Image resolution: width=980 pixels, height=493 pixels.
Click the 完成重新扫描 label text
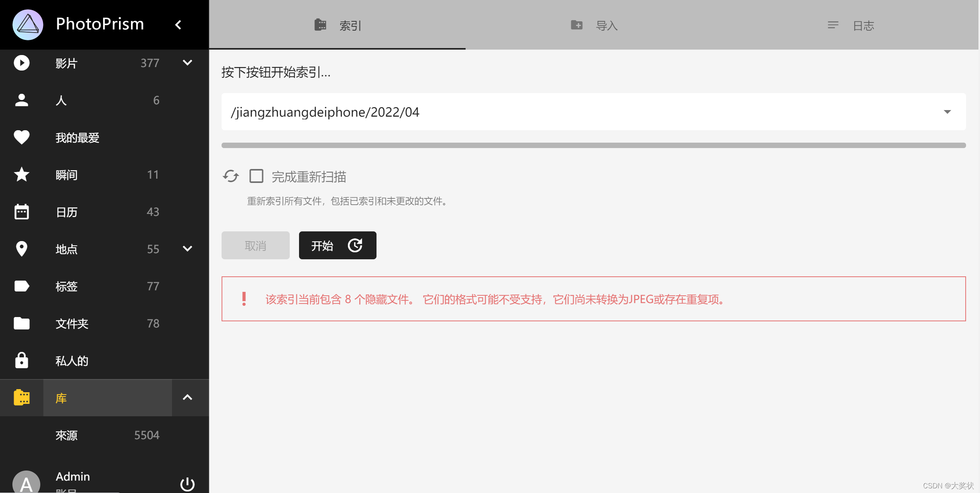[x=309, y=177]
